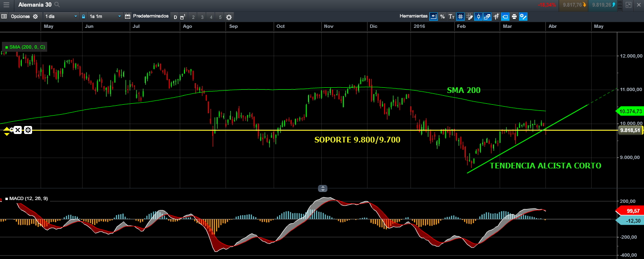Open the hamburger main menu
This screenshot has height=259, width=644.
(6, 5)
